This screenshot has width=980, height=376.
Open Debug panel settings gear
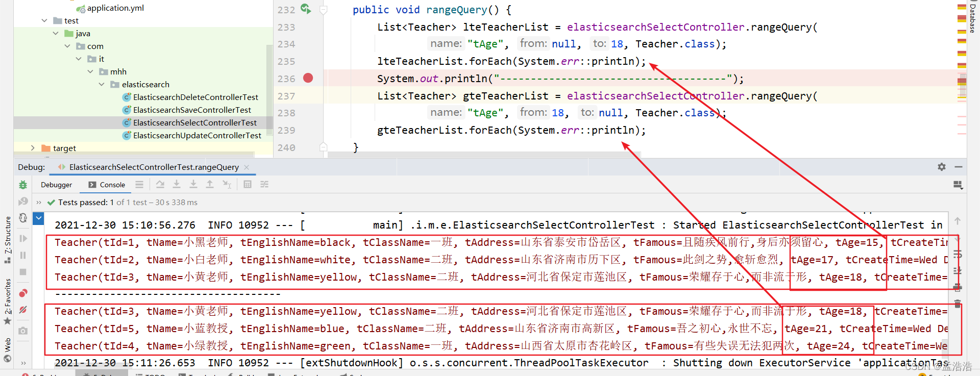click(942, 167)
